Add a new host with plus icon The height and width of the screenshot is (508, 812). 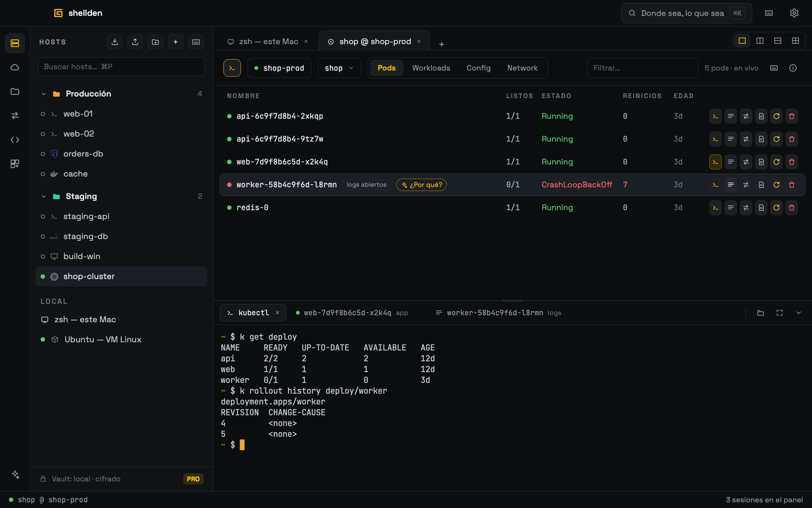[175, 42]
